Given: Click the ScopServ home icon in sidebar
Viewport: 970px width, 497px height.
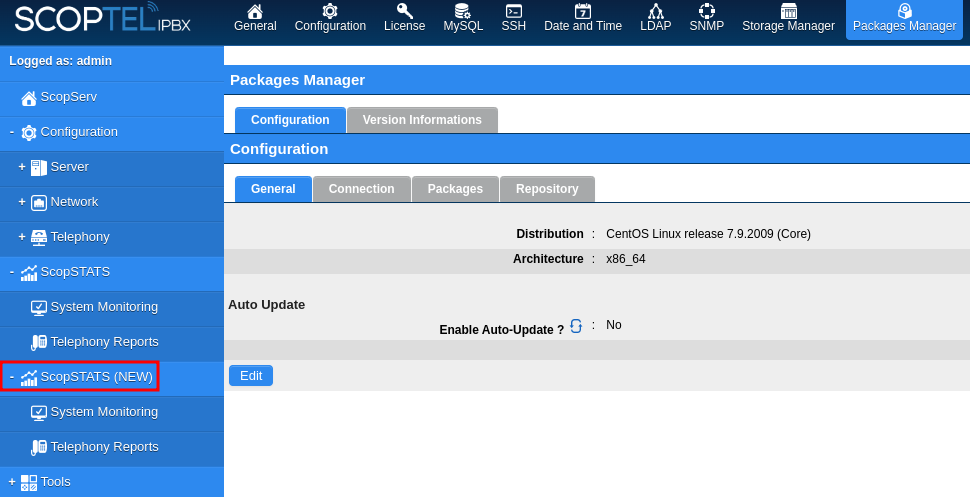Looking at the screenshot, I should [x=28, y=98].
